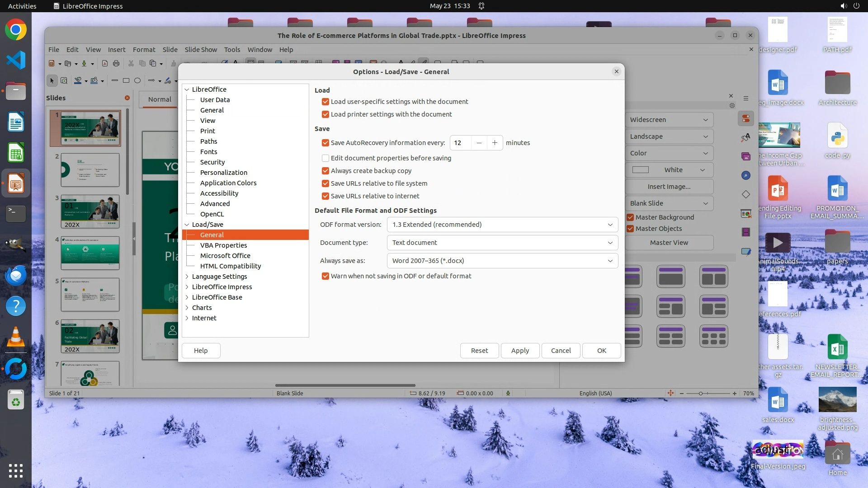Open the ODF format version dropdown
This screenshot has height=488, width=868.
pyautogui.click(x=502, y=225)
